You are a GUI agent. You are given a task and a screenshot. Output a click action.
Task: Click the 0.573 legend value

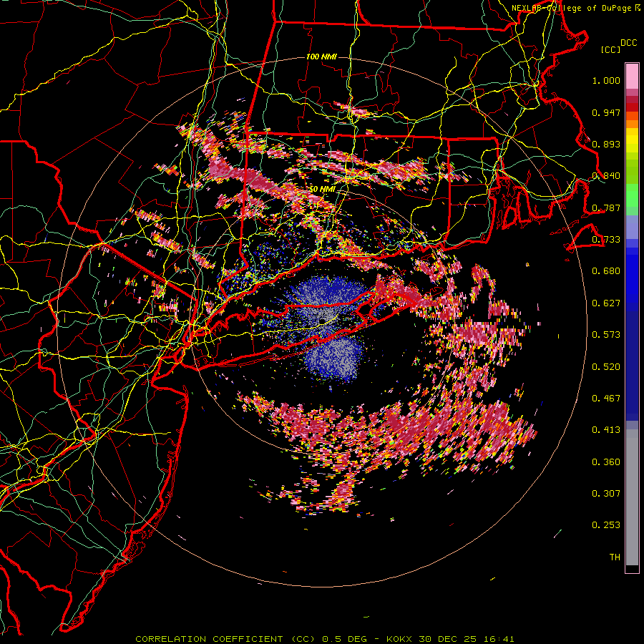606,335
